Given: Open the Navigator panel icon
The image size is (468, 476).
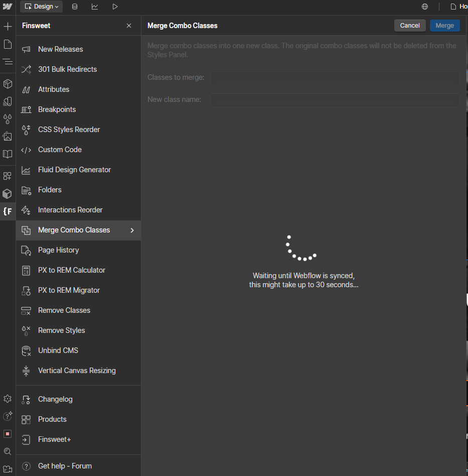Looking at the screenshot, I should (x=8, y=62).
